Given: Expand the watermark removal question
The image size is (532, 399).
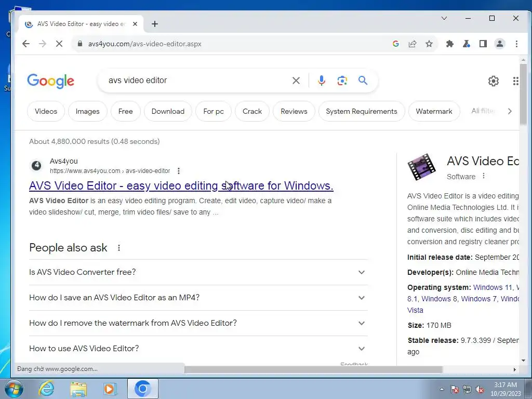Looking at the screenshot, I should click(198, 323).
